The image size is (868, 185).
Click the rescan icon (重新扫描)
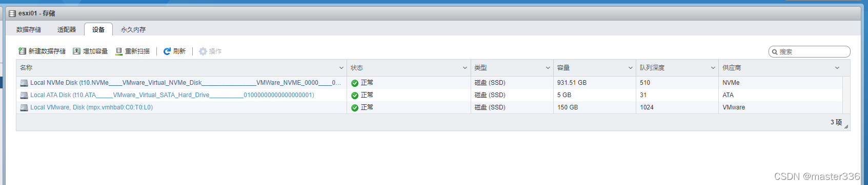pos(119,51)
